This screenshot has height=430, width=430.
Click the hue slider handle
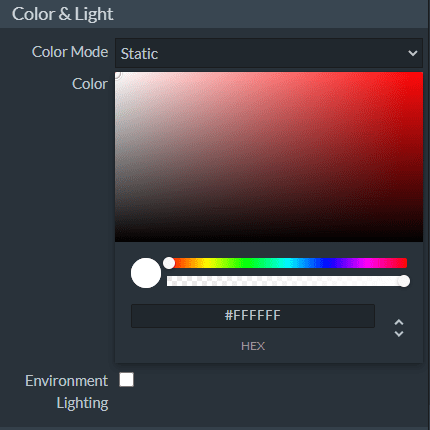tap(169, 263)
